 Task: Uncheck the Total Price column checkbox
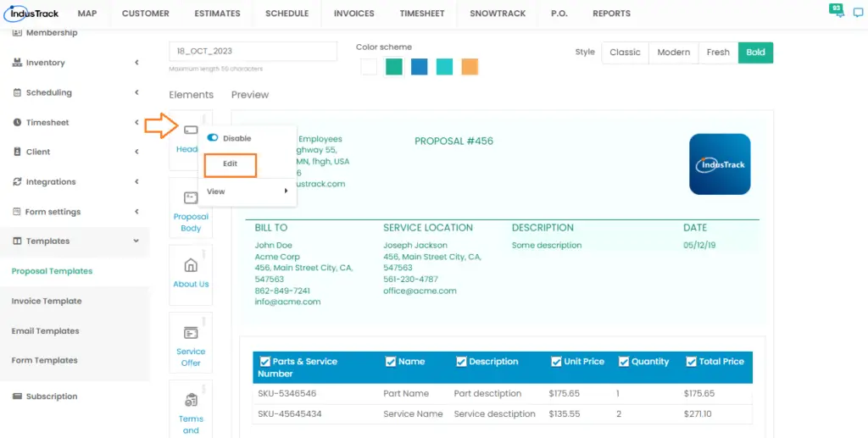tap(691, 362)
